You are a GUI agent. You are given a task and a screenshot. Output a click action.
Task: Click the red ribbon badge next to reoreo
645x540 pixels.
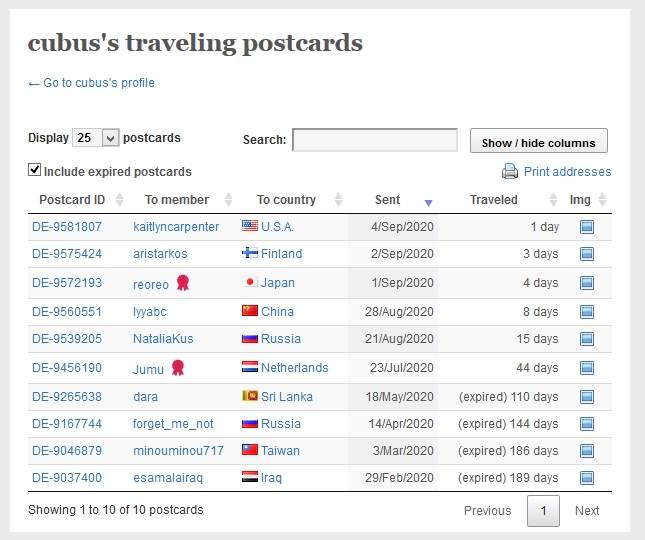[183, 283]
